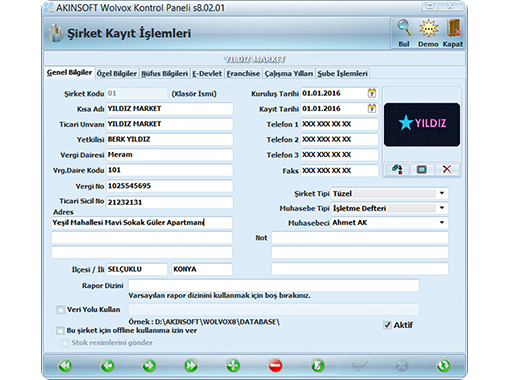Remove logo with red X icon
This screenshot has height=380, width=510.
(x=447, y=170)
